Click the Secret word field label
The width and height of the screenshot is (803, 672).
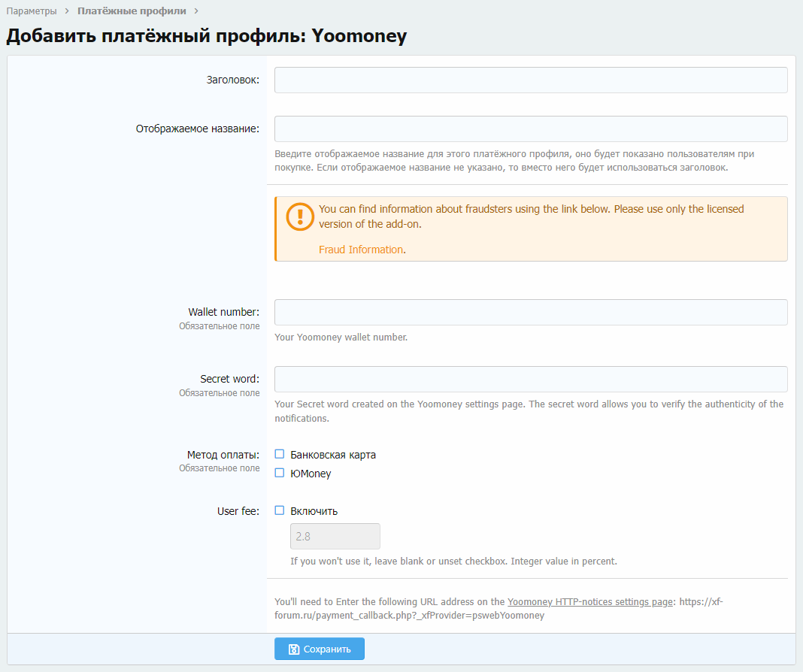(229, 379)
